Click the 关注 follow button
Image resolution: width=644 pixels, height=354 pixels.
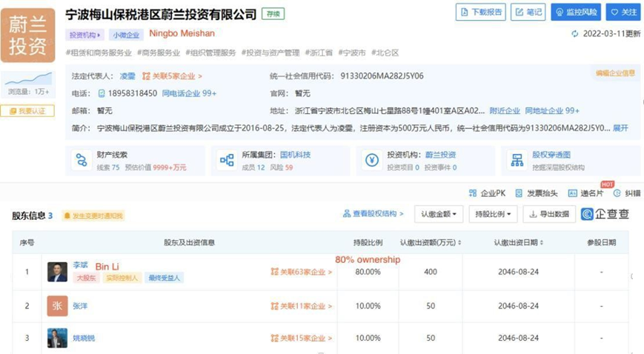click(623, 12)
